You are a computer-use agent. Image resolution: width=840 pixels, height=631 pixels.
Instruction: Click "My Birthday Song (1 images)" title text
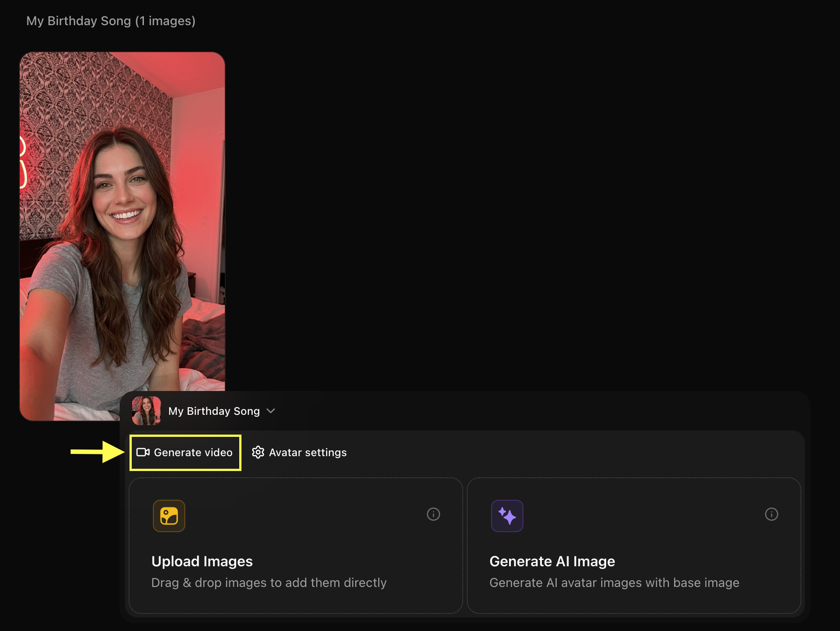(x=111, y=21)
